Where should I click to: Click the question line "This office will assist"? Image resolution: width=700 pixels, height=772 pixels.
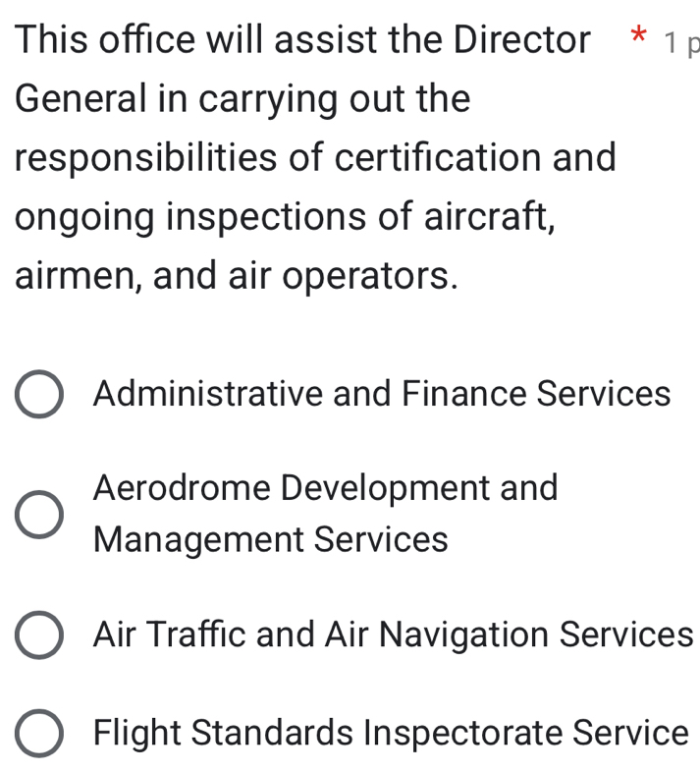pyautogui.click(x=303, y=40)
